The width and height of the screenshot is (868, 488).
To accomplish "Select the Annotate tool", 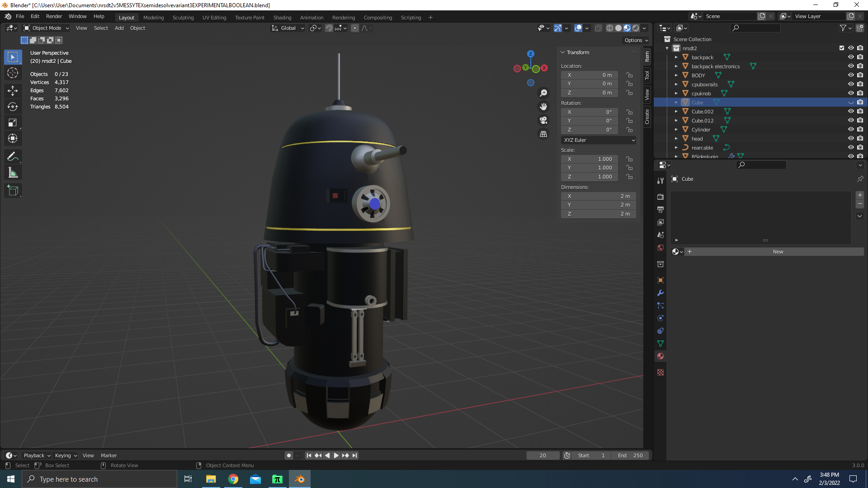I will pyautogui.click(x=13, y=157).
